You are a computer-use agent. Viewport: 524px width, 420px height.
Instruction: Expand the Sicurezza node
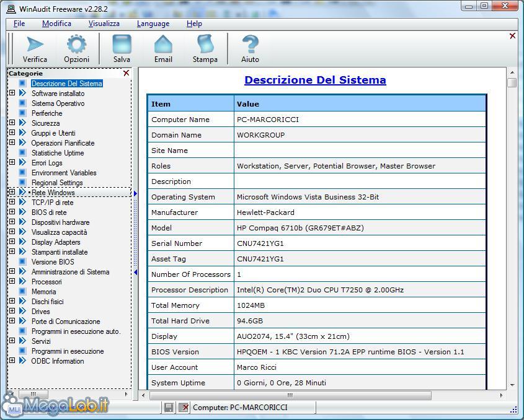[12, 123]
